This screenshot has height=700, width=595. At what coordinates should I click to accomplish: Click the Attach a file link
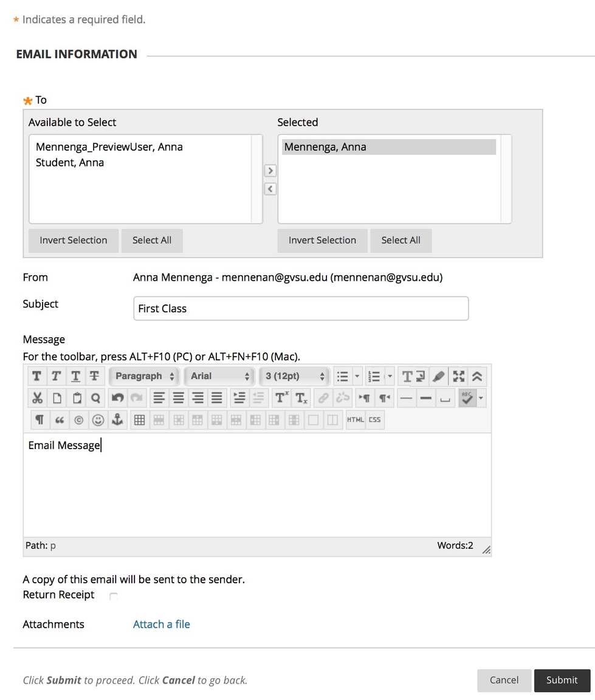pyautogui.click(x=161, y=624)
